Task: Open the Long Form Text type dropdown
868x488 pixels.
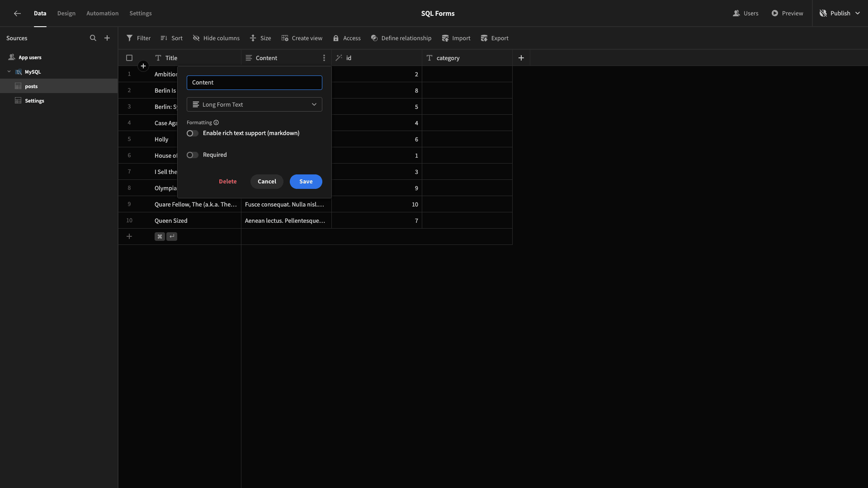Action: pos(254,104)
